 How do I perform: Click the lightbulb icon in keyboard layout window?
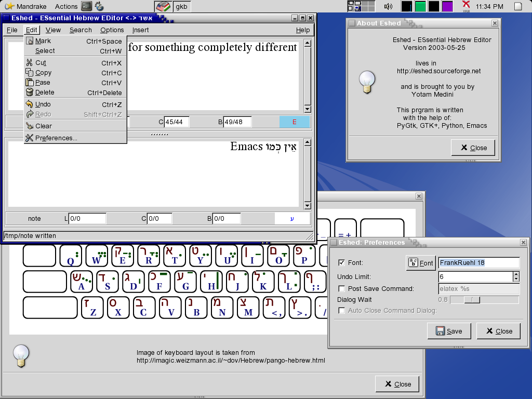pos(21,356)
